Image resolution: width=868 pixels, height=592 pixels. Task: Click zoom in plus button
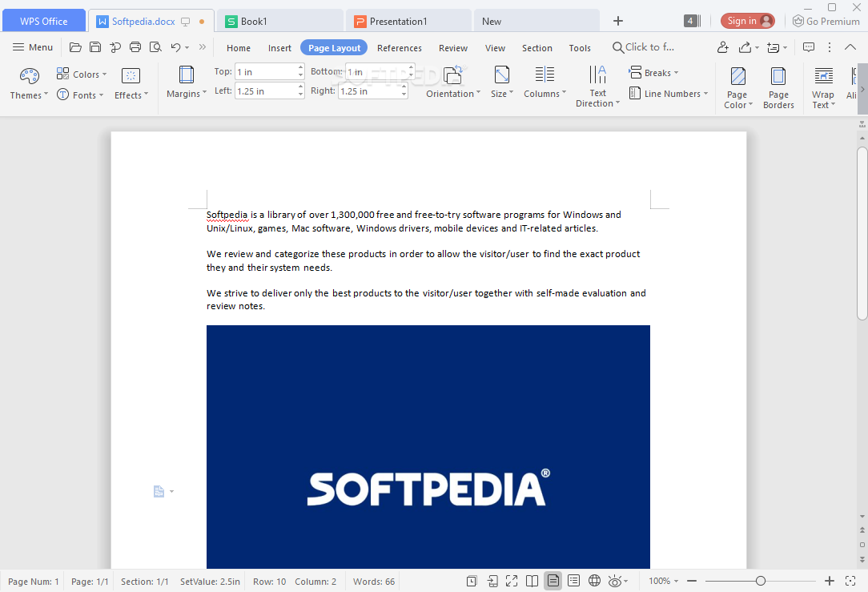coord(830,580)
